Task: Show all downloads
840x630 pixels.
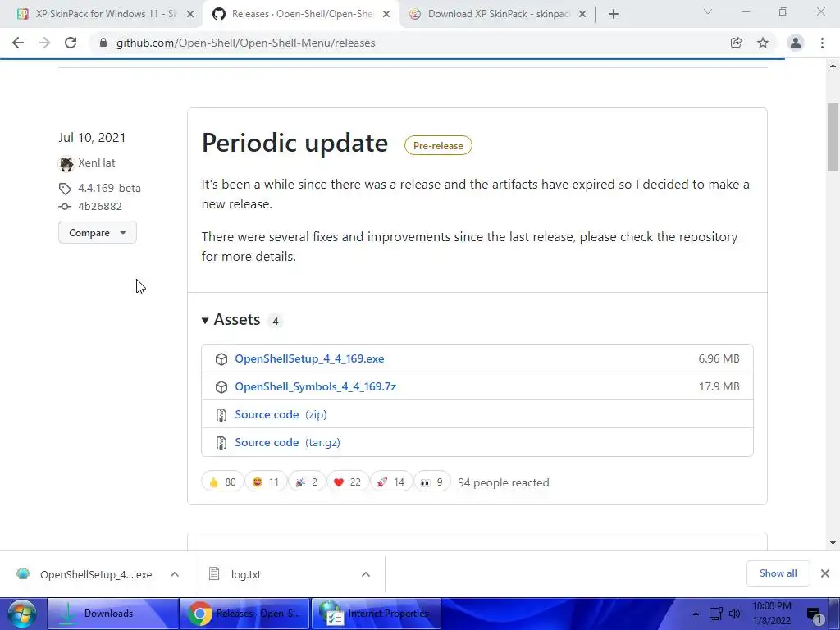Action: pos(778,573)
